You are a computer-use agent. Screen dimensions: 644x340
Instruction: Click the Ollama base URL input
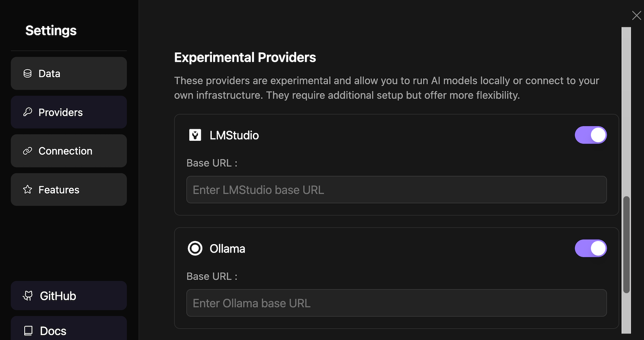click(x=396, y=303)
